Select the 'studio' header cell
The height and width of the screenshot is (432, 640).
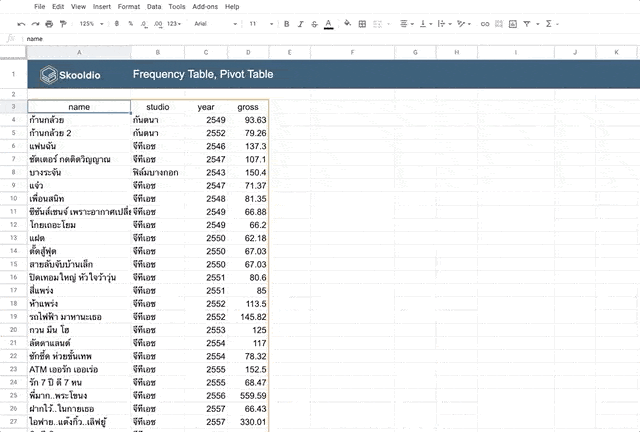[x=158, y=107]
